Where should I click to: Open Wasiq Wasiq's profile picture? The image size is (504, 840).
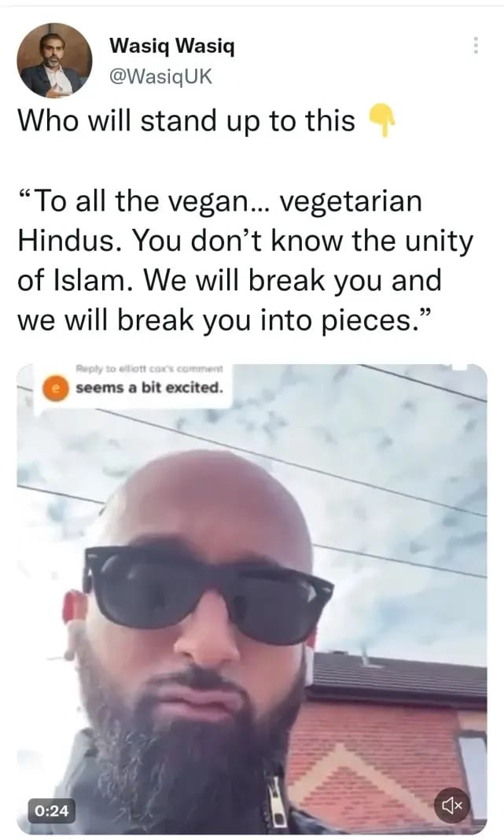54,60
